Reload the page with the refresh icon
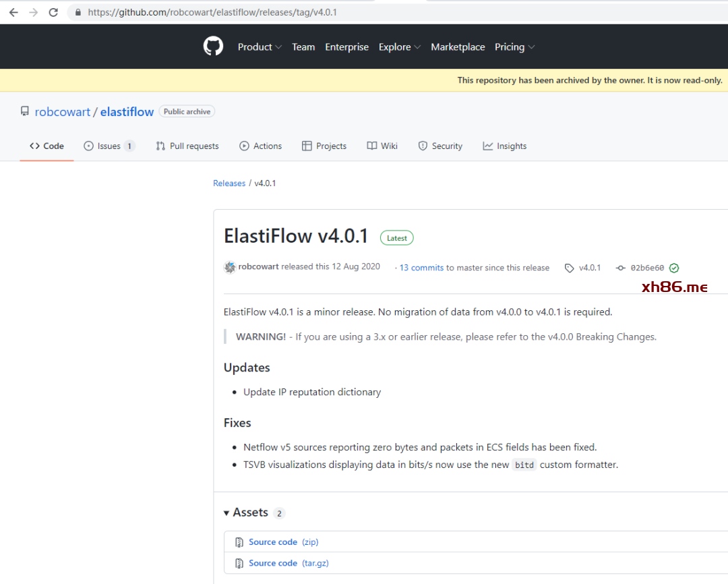Viewport: 728px width, 584px height. 53,12
